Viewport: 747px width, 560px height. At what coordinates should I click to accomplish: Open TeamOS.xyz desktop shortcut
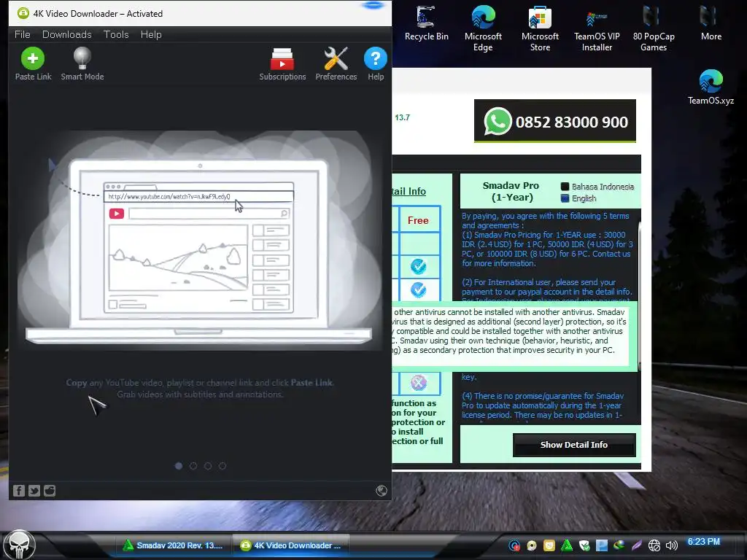(711, 87)
